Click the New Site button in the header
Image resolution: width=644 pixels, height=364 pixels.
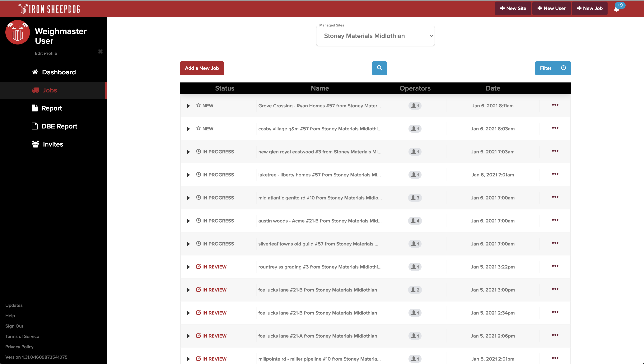tap(513, 8)
